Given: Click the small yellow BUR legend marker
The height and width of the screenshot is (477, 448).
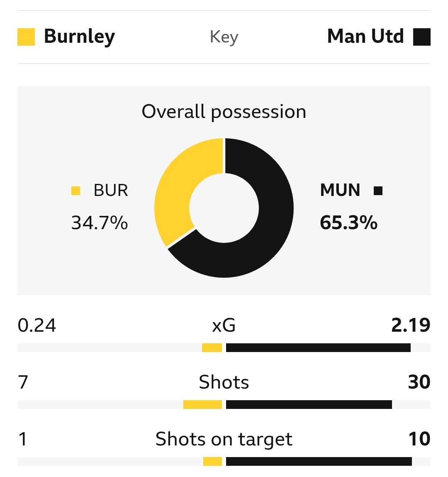Looking at the screenshot, I should (x=75, y=191).
